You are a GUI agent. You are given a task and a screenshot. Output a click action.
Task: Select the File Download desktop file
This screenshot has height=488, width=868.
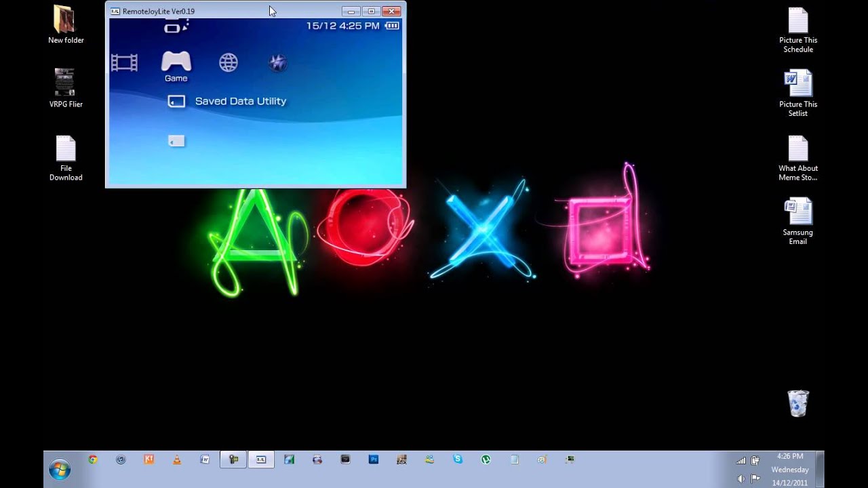pos(66,158)
